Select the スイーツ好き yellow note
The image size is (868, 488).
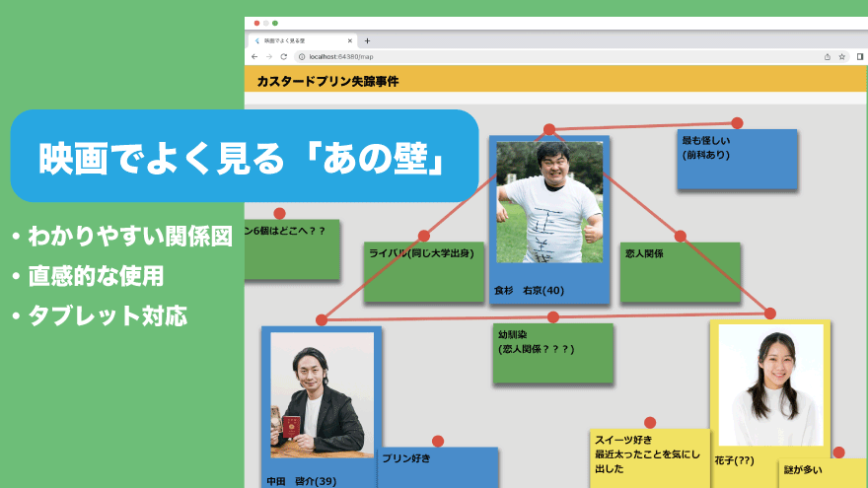point(650,458)
